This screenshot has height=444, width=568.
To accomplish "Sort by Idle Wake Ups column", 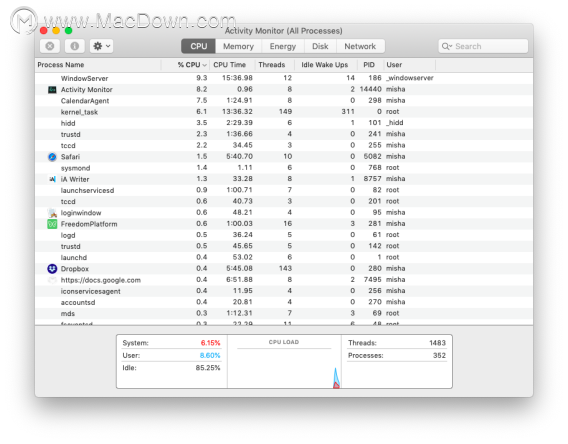I will (325, 65).
